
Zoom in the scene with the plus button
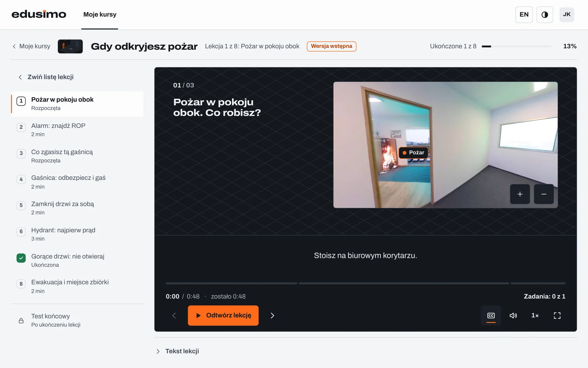click(x=520, y=194)
